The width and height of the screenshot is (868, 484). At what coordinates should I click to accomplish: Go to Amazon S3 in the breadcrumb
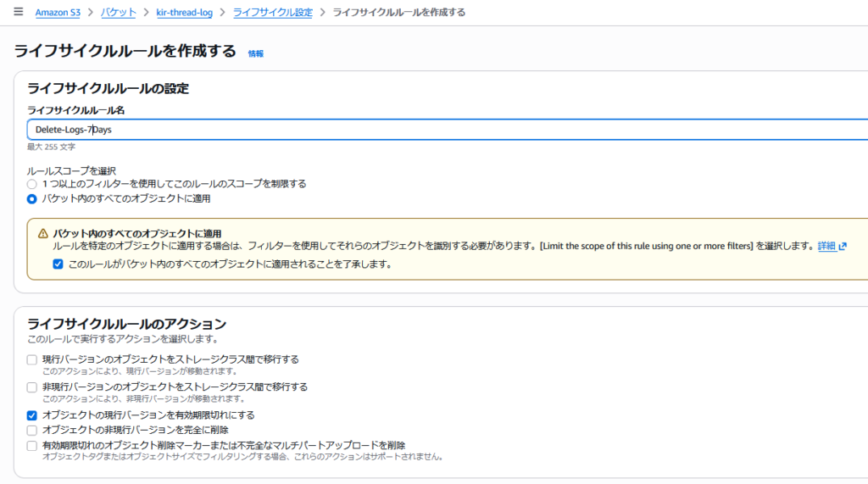click(58, 13)
